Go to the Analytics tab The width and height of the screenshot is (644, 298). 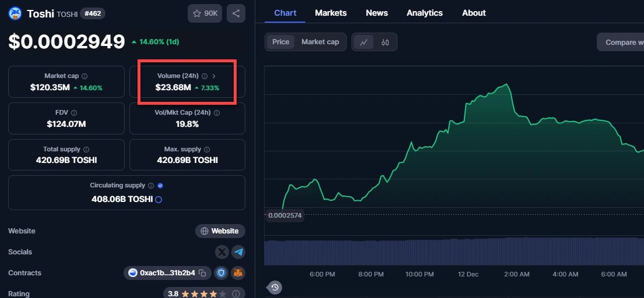[x=424, y=13]
